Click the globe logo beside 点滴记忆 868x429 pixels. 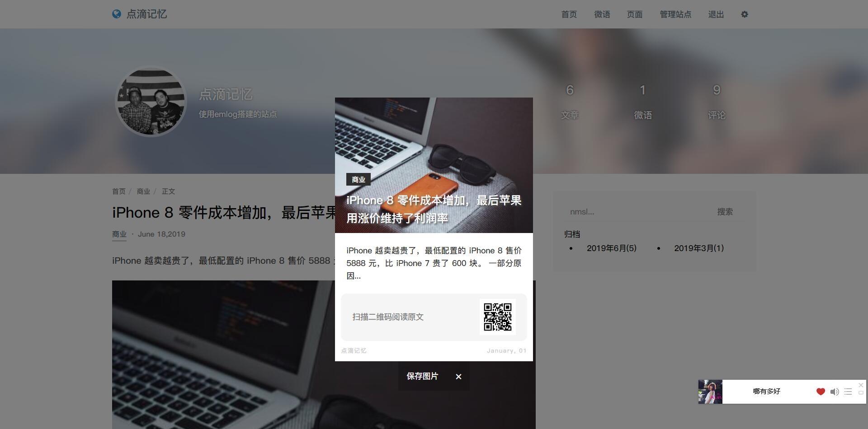(117, 14)
